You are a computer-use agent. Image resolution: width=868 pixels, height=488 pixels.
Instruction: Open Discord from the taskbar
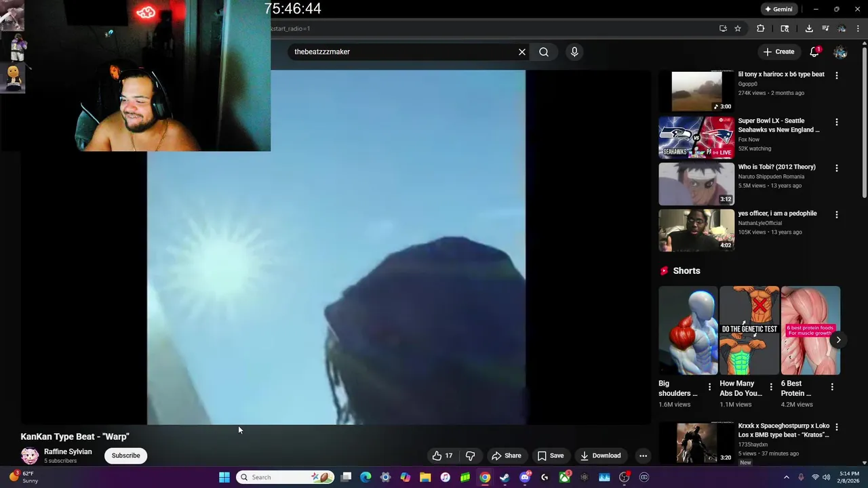coord(525,477)
